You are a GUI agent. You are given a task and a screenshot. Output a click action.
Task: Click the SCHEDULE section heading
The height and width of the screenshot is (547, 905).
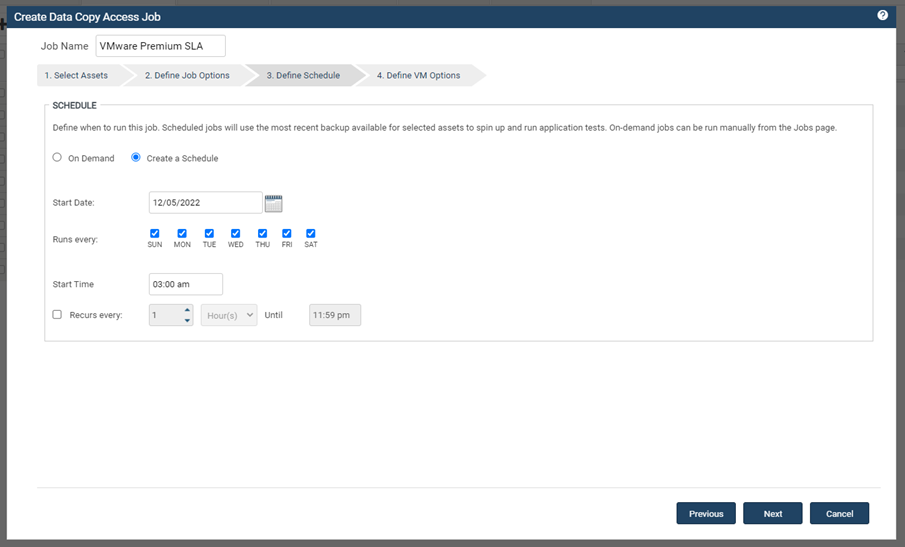tap(74, 105)
